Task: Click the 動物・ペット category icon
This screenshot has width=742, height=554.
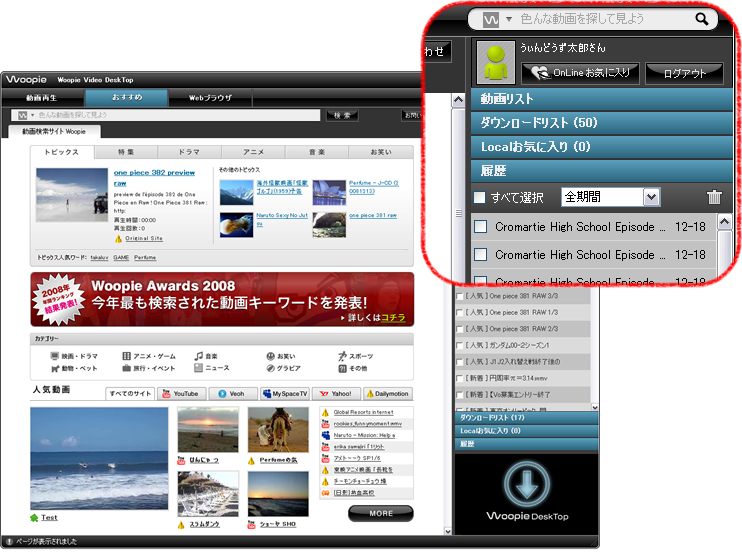Action: pyautogui.click(x=55, y=368)
